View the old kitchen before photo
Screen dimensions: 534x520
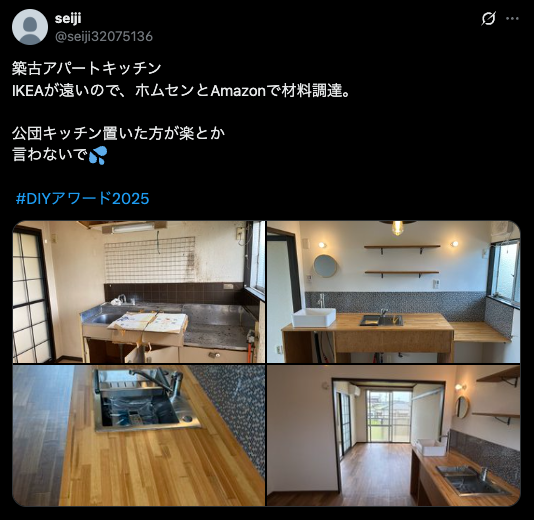click(139, 292)
